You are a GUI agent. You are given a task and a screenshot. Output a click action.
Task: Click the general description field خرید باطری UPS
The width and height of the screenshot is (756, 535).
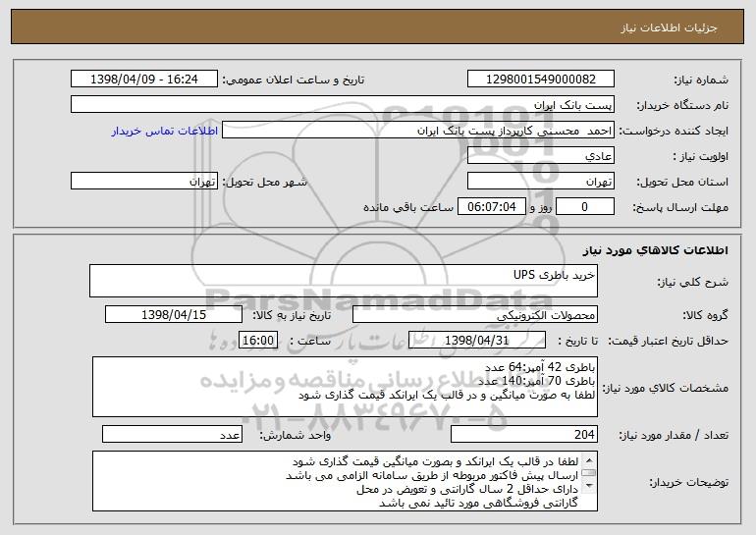(344, 281)
